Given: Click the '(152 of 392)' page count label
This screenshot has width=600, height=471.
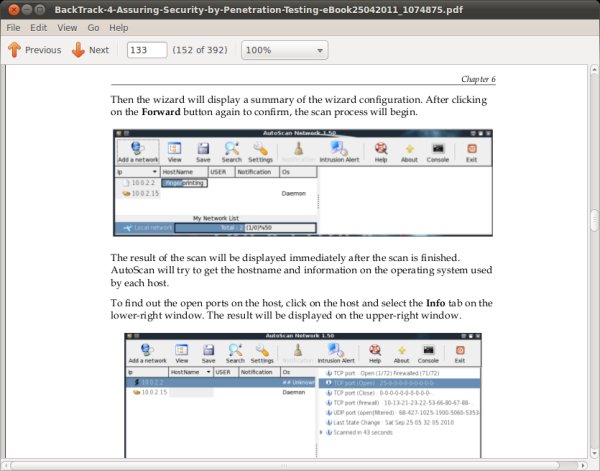Looking at the screenshot, I should click(x=200, y=50).
